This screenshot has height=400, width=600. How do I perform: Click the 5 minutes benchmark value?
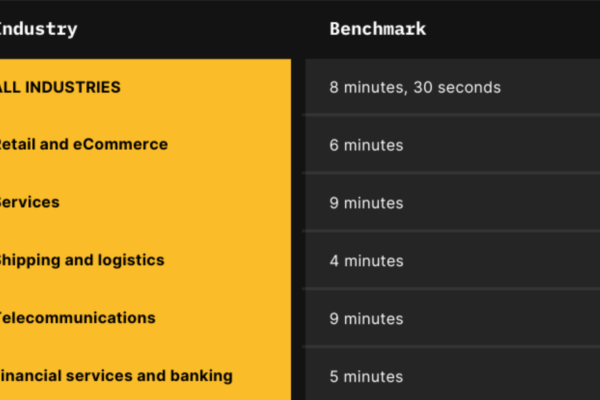pyautogui.click(x=366, y=377)
